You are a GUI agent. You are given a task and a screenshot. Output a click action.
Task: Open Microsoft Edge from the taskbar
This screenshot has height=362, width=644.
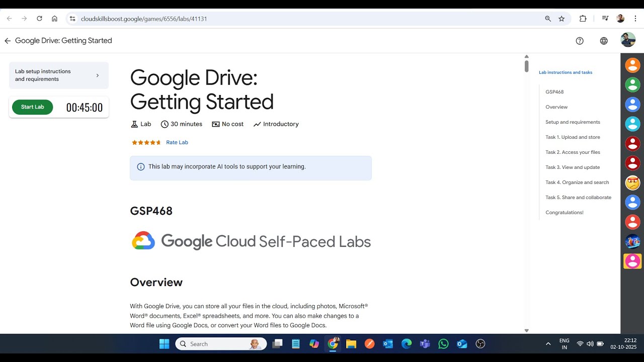407,344
